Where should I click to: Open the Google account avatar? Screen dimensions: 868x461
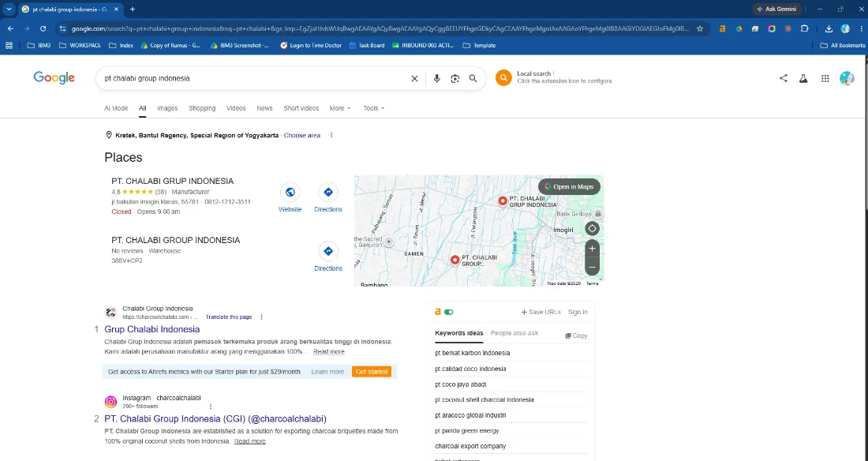point(847,78)
